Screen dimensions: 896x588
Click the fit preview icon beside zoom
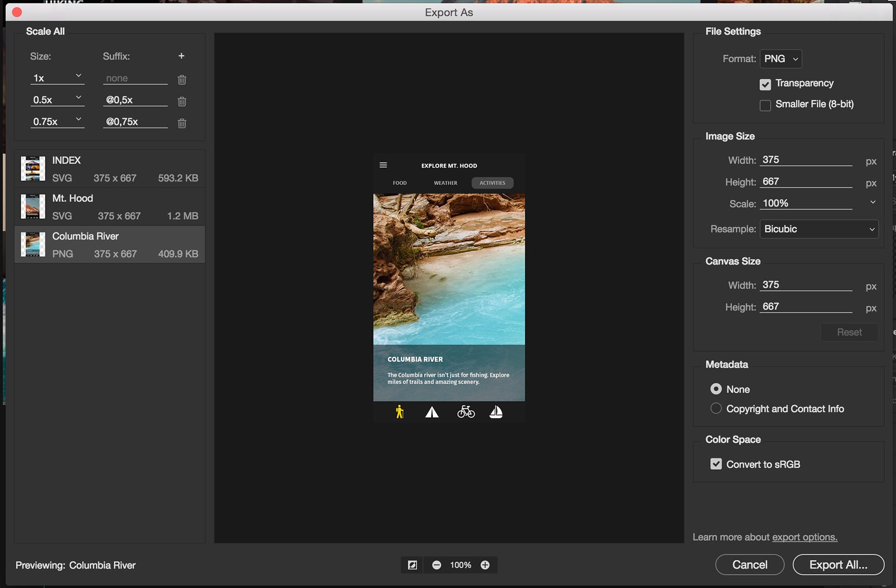coord(412,565)
